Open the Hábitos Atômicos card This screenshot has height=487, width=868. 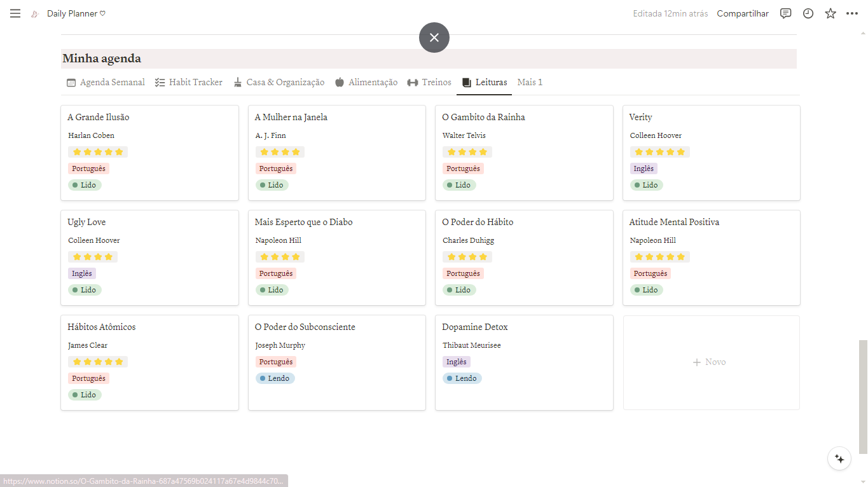[x=149, y=362]
